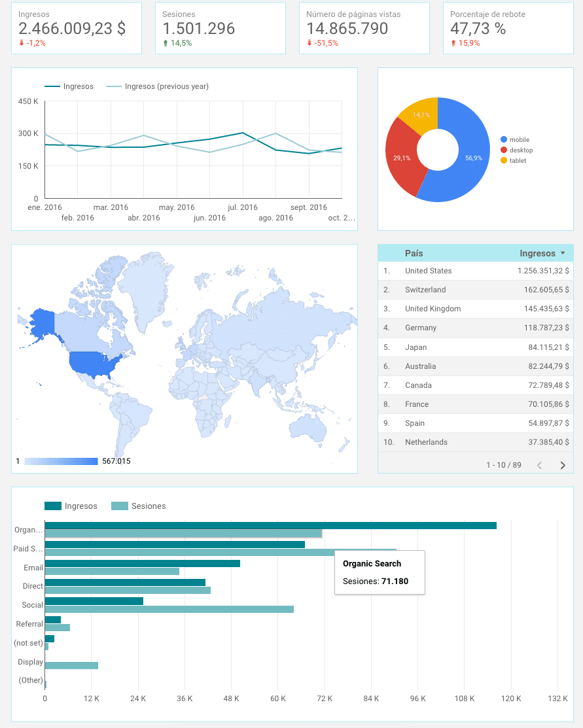Click the map color gradient scale
Image resolution: width=583 pixels, height=728 pixels.
click(x=60, y=461)
